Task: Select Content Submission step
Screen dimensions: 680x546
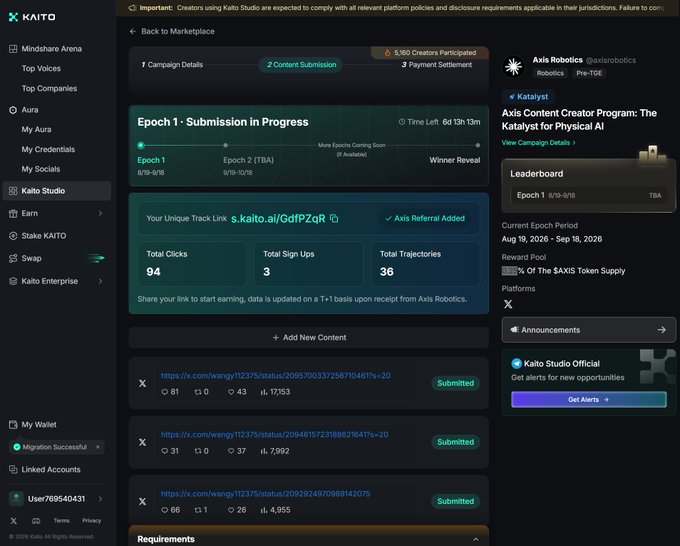Action: (301, 65)
